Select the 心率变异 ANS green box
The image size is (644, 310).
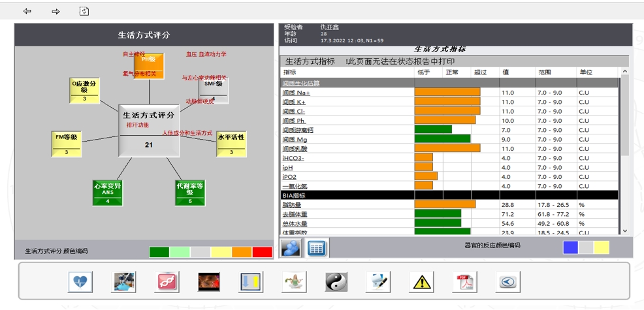pos(108,193)
